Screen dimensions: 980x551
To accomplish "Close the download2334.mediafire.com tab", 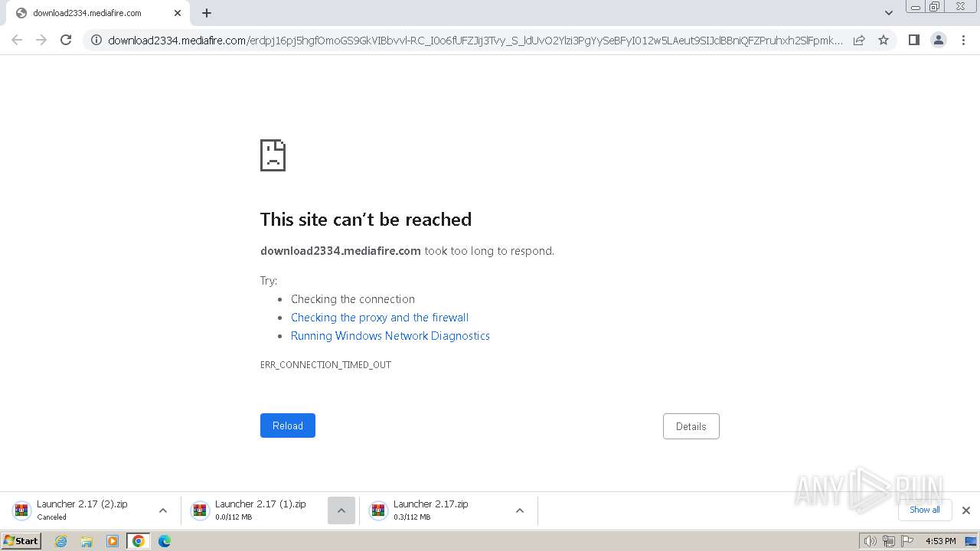I will (178, 13).
